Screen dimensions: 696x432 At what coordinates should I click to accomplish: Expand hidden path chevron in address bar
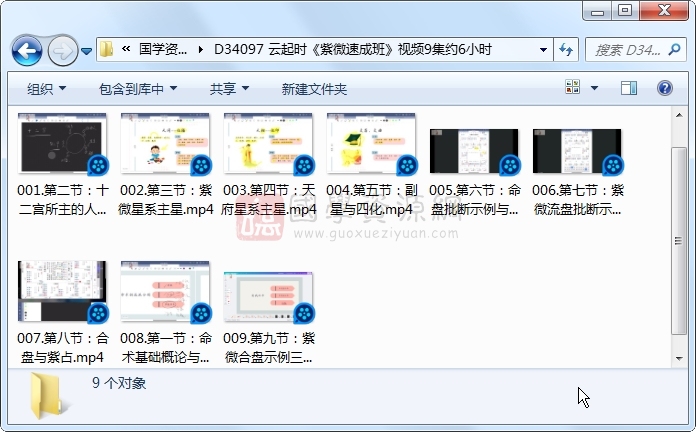point(126,49)
